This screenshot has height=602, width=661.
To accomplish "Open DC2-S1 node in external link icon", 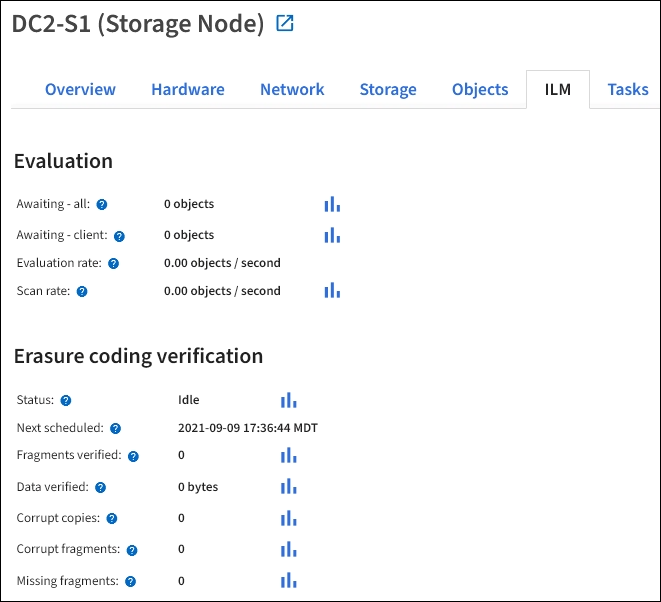I will [285, 24].
